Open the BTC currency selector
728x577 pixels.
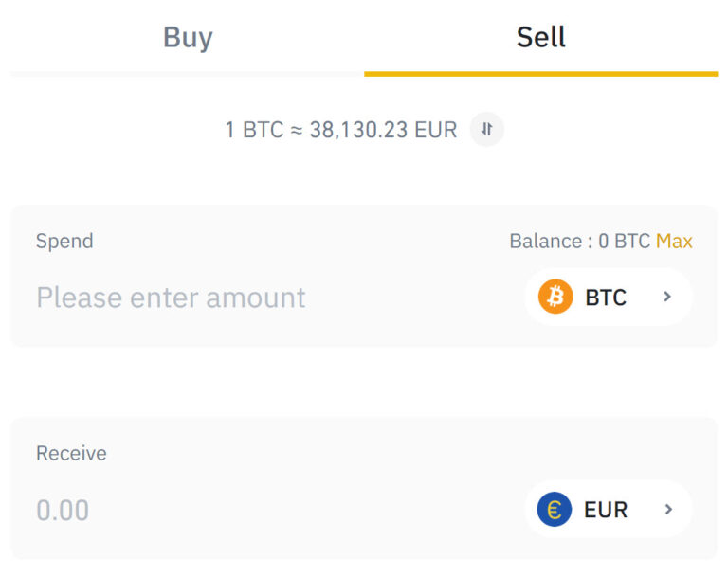tap(609, 297)
